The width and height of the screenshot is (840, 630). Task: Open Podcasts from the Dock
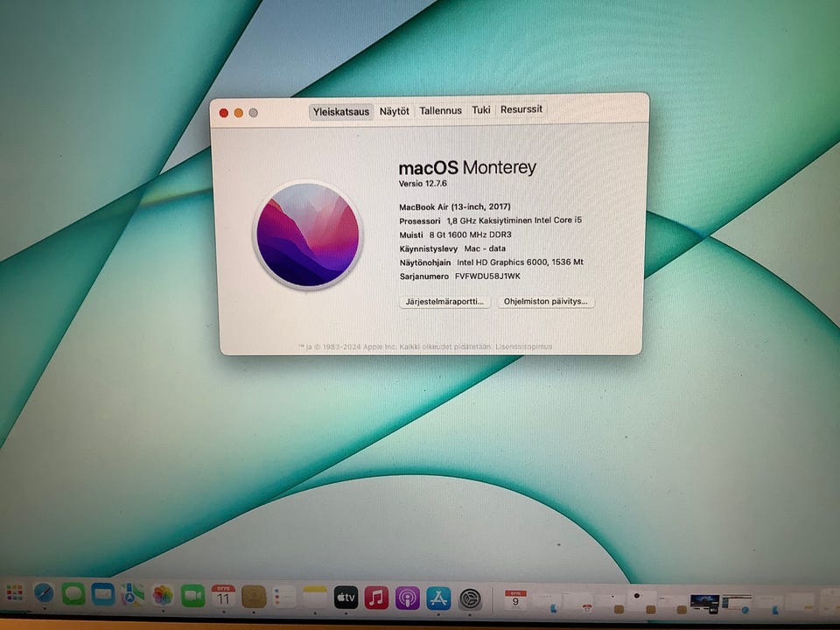pos(407,598)
